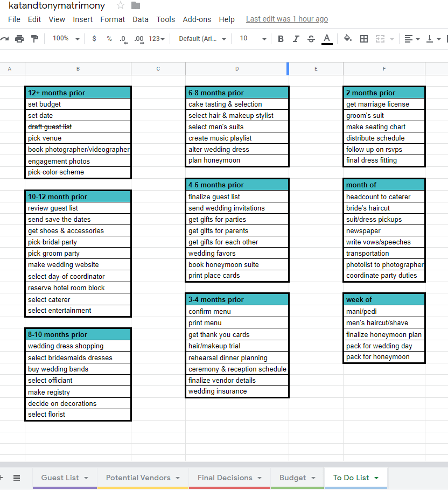This screenshot has width=448, height=491.
Task: Format as currency with dollar icon
Action: 94,39
